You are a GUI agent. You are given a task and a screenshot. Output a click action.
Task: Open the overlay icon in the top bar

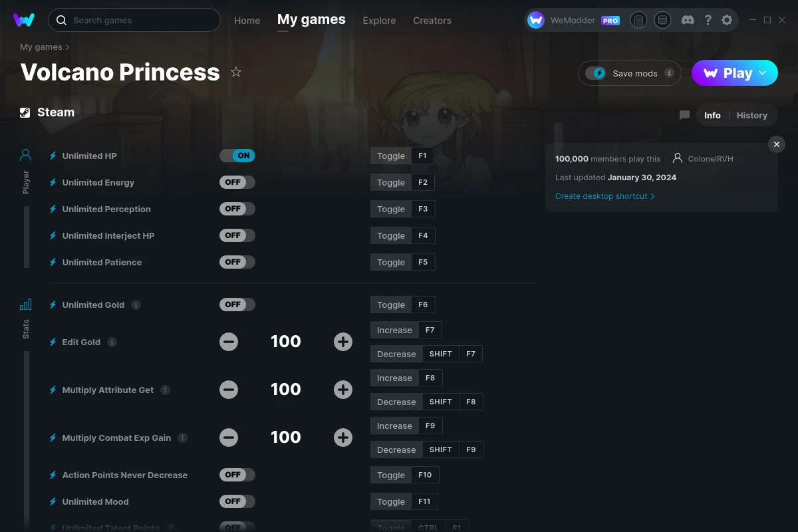point(662,20)
